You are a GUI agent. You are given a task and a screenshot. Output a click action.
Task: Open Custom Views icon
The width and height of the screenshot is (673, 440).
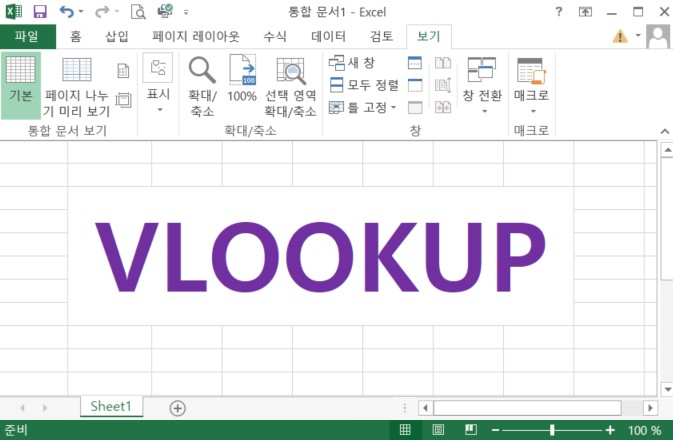124,100
